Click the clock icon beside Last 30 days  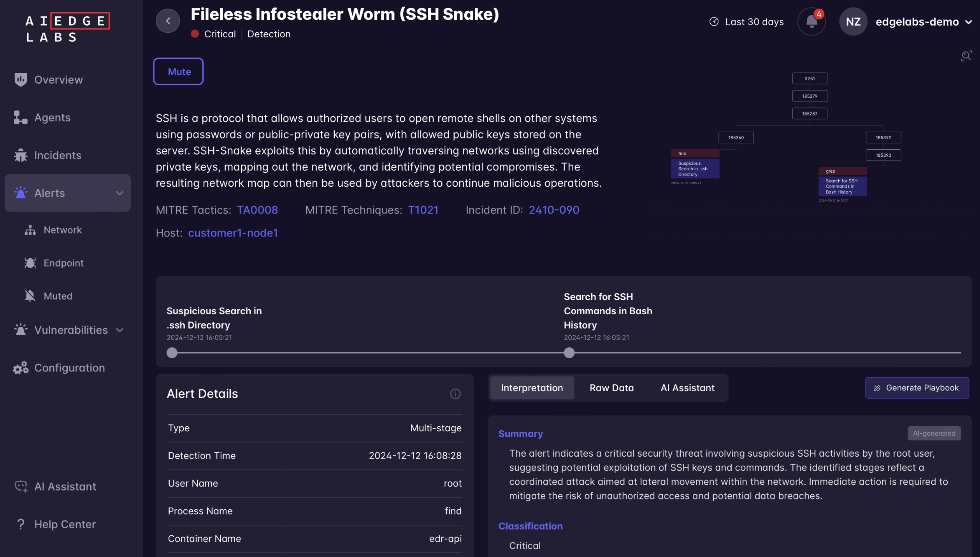click(x=714, y=22)
